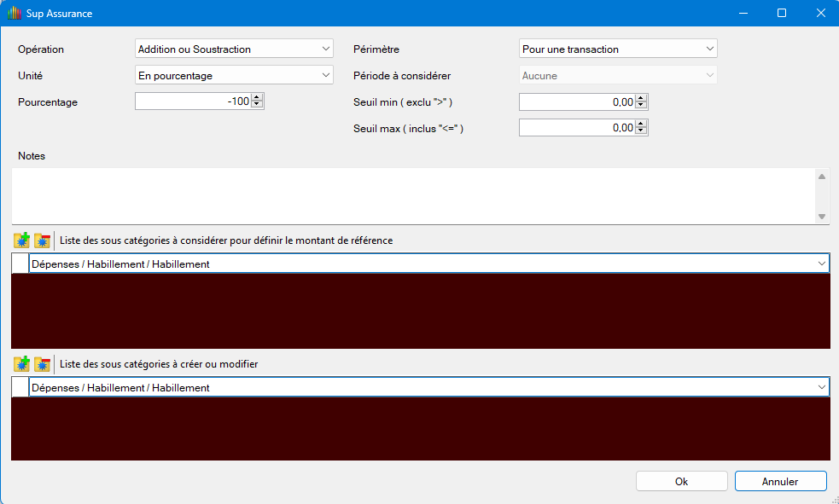
Task: Confirm with the Ok button
Action: tap(681, 482)
